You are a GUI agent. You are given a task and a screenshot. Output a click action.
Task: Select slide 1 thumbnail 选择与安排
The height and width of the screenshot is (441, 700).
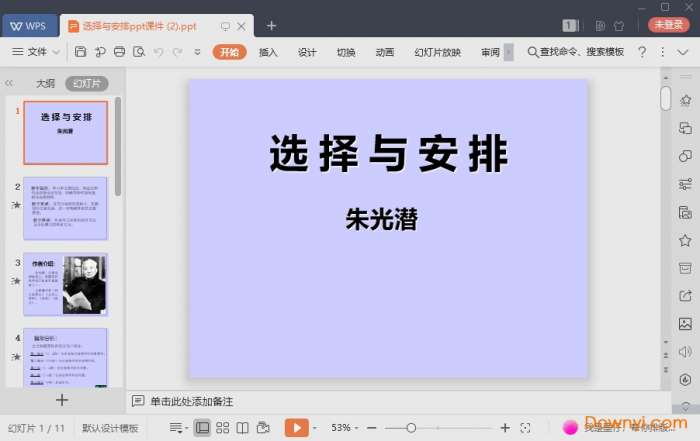[66, 133]
